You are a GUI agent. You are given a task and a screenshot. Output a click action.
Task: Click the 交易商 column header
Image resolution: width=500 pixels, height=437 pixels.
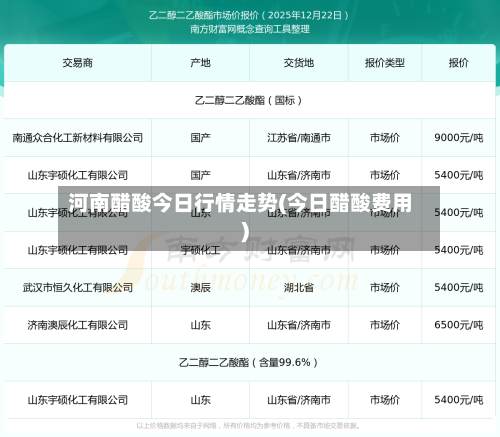click(77, 63)
